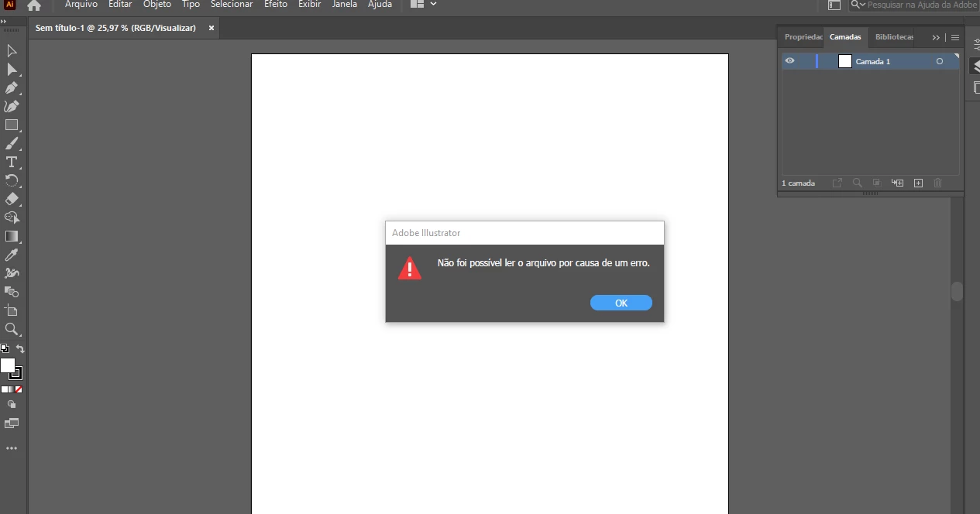Click Create New Layer icon
The width and height of the screenshot is (980, 514).
[x=918, y=183]
